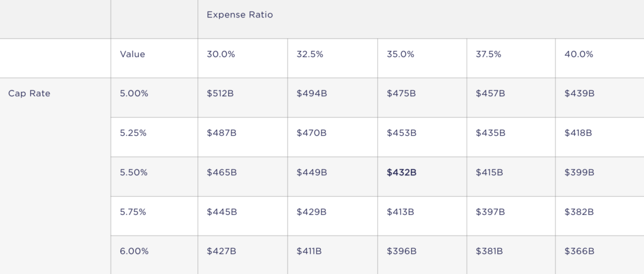Select the 5.00% cap rate row
Image resolution: width=644 pixels, height=274 pixels.
(134, 94)
